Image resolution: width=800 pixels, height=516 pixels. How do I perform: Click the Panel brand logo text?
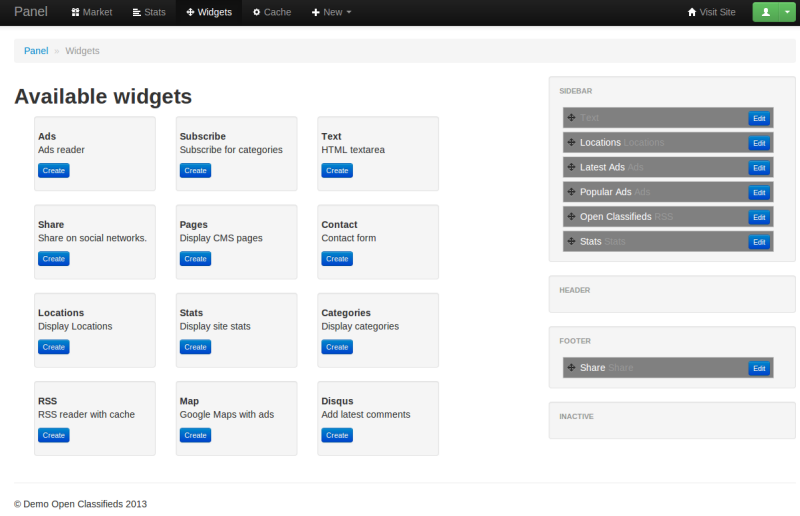31,12
